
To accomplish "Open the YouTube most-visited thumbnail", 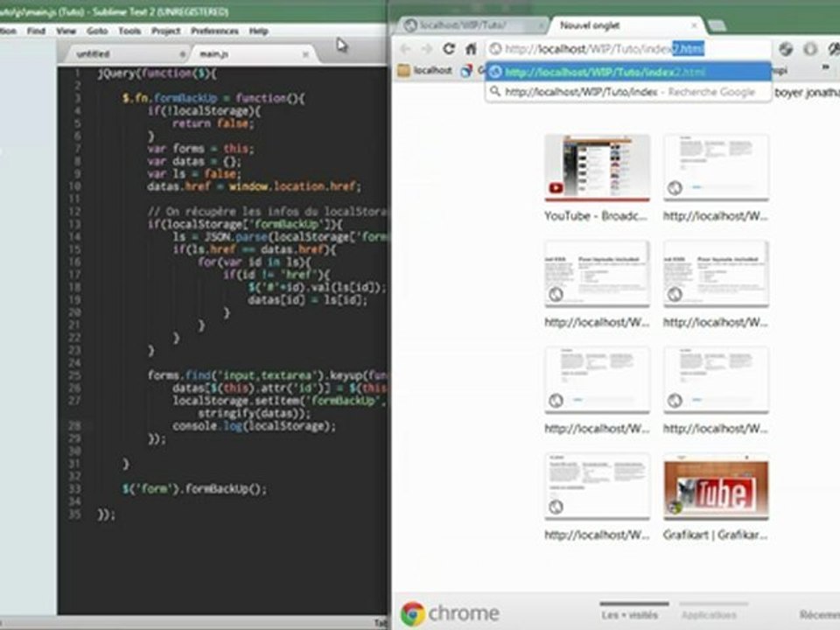I will point(597,168).
